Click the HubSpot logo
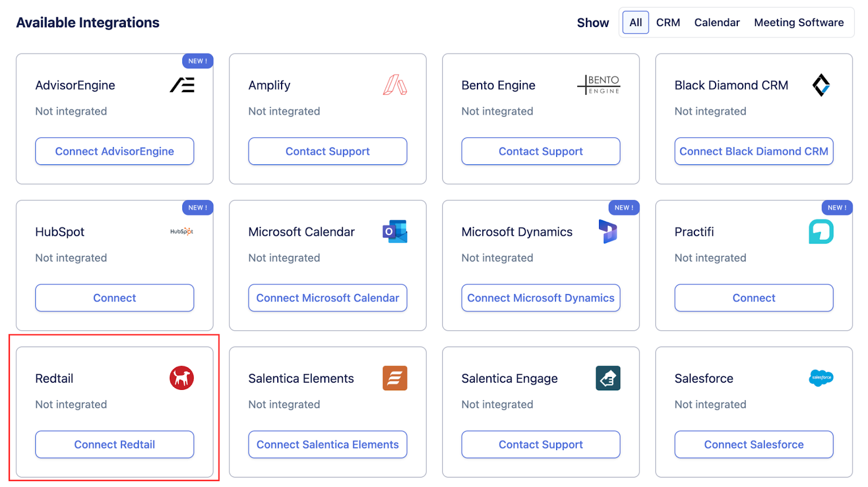This screenshot has width=868, height=487. click(182, 232)
